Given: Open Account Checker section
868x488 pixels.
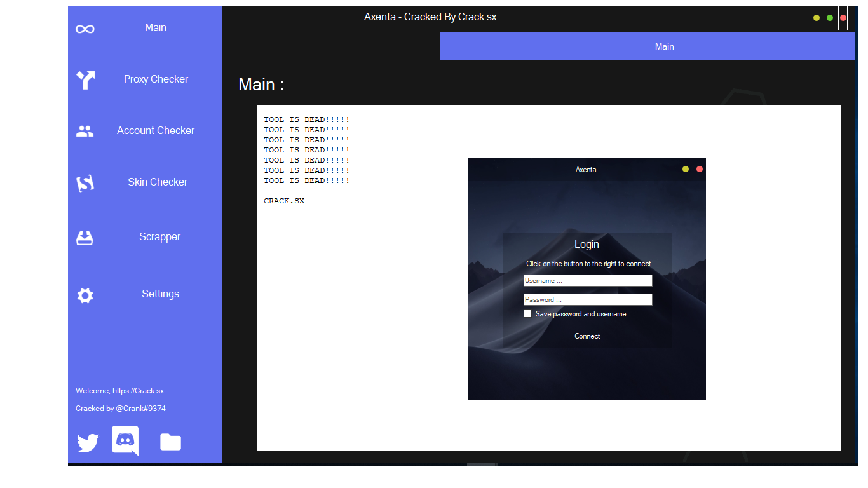Looking at the screenshot, I should click(156, 130).
